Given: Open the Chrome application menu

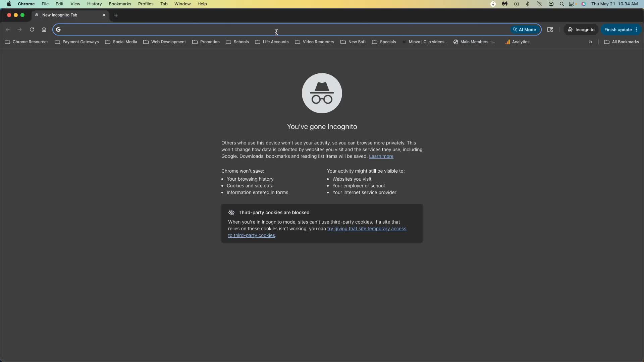Looking at the screenshot, I should tap(26, 4).
